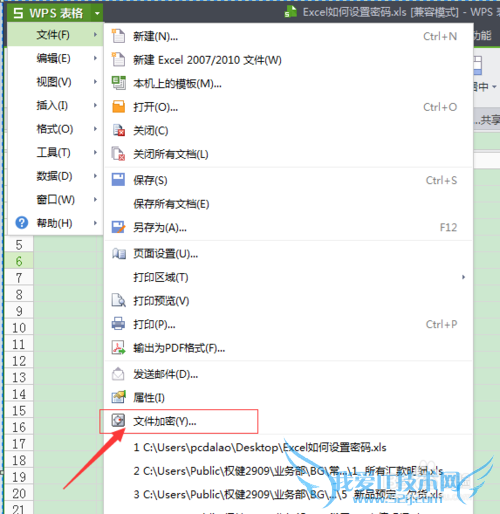The image size is (500, 514).
Task: Click the printer icon for 打印(P)
Action: point(118,324)
